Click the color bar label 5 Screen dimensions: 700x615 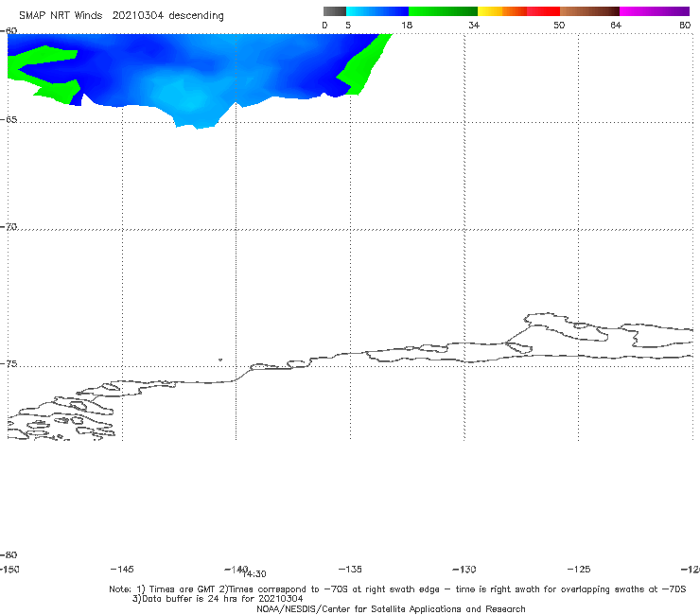348,26
